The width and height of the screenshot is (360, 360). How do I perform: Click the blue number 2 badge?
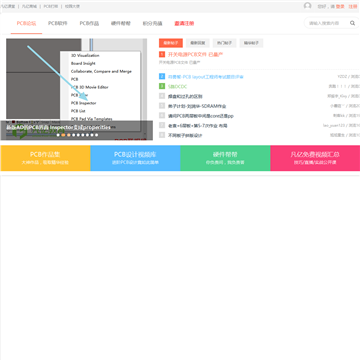click(x=162, y=77)
